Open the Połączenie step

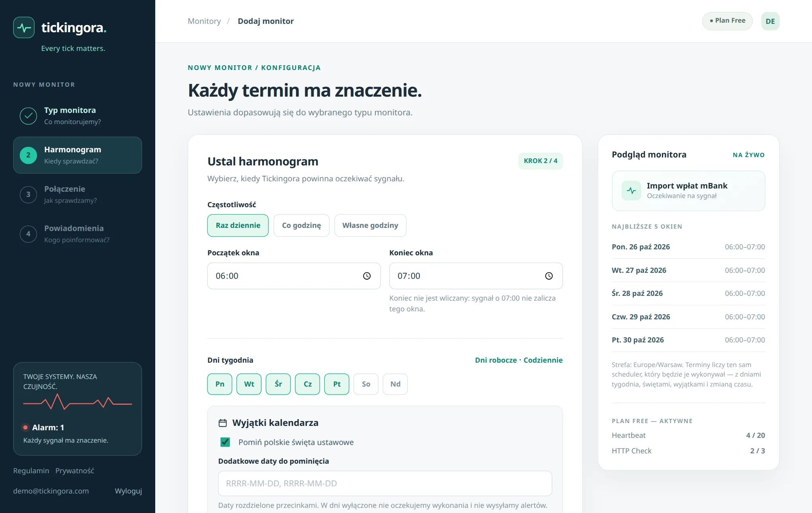pos(78,194)
